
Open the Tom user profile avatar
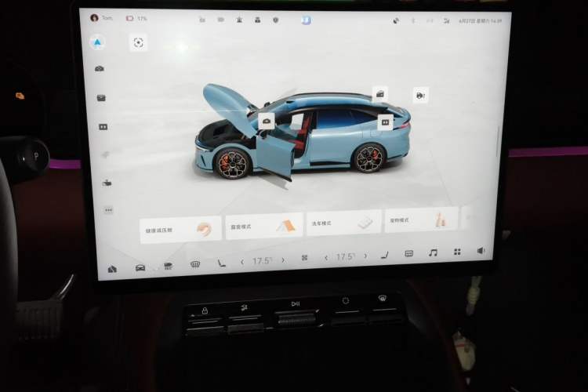point(94,17)
